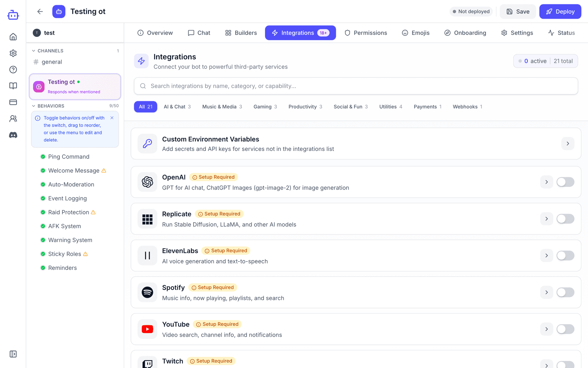Dismiss the behaviors hint banner

[x=112, y=118]
